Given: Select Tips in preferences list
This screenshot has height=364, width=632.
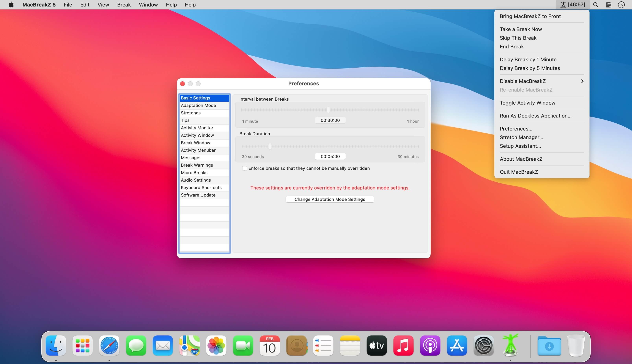Looking at the screenshot, I should coord(204,120).
